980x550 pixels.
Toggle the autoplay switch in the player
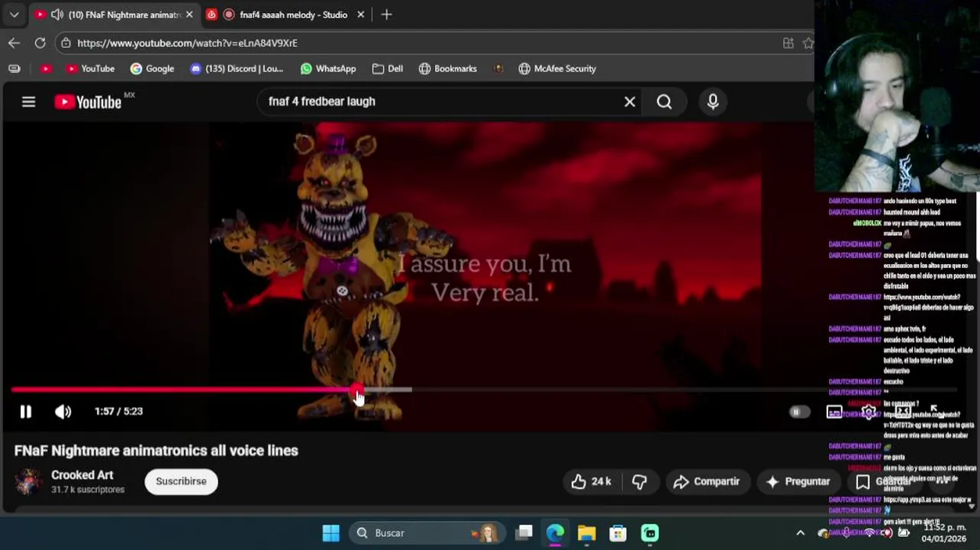point(798,412)
